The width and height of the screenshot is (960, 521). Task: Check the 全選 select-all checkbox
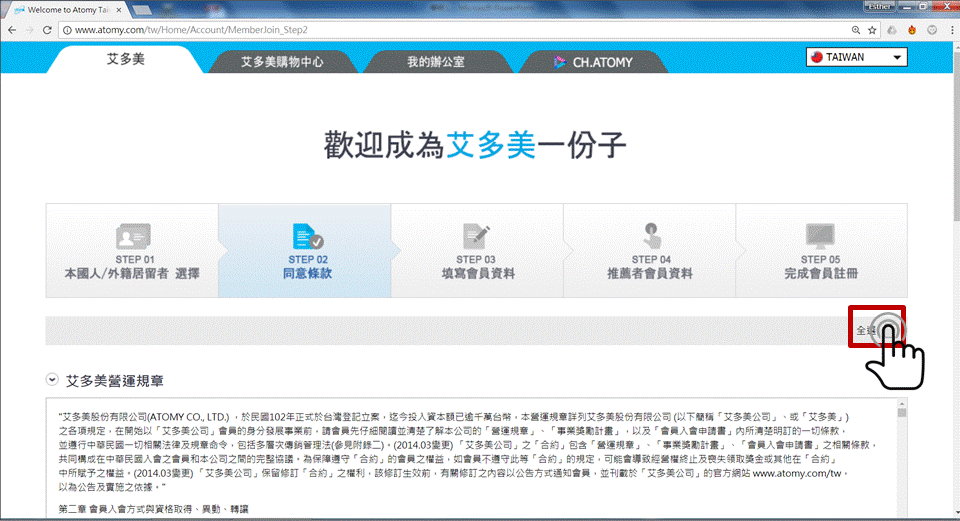pyautogui.click(x=887, y=331)
